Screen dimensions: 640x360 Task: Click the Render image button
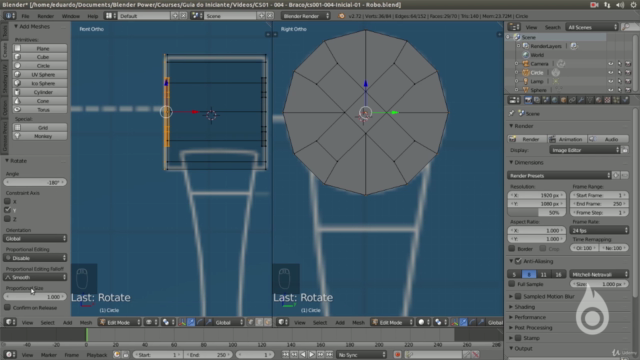coord(527,139)
